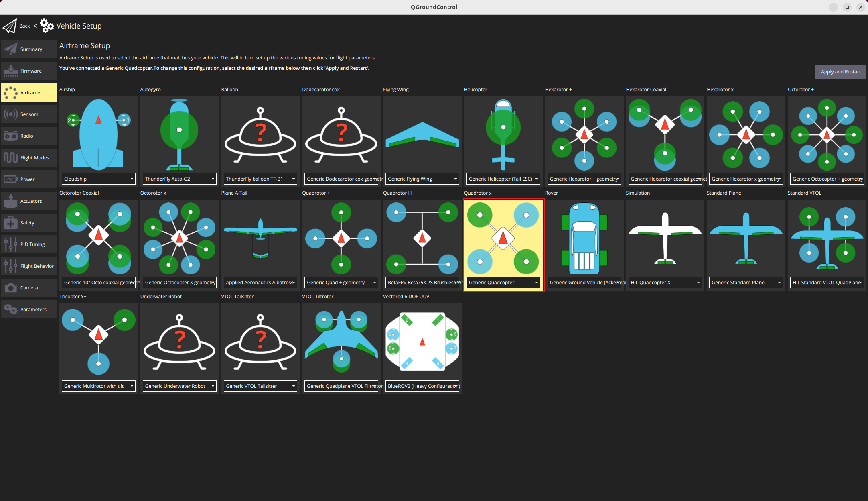The image size is (868, 501).
Task: Click the Back link
Action: coord(24,26)
